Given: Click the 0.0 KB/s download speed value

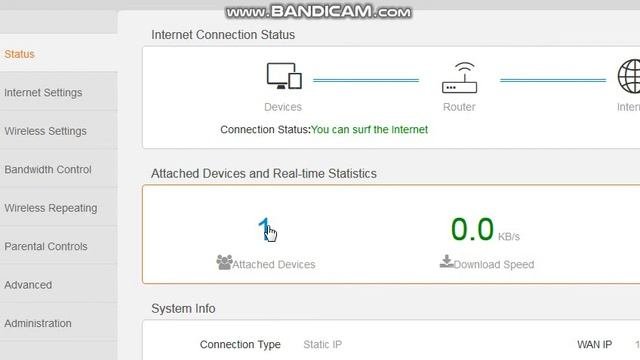Looking at the screenshot, I should [485, 229].
